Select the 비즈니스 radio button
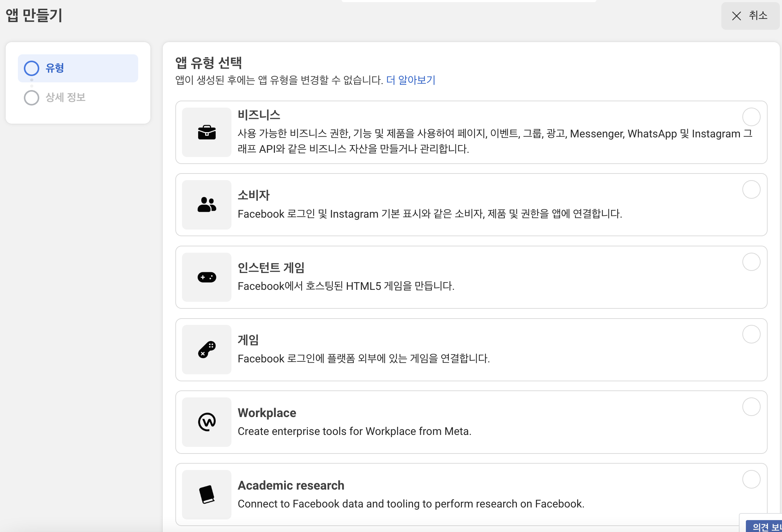The image size is (782, 532). coord(751,117)
